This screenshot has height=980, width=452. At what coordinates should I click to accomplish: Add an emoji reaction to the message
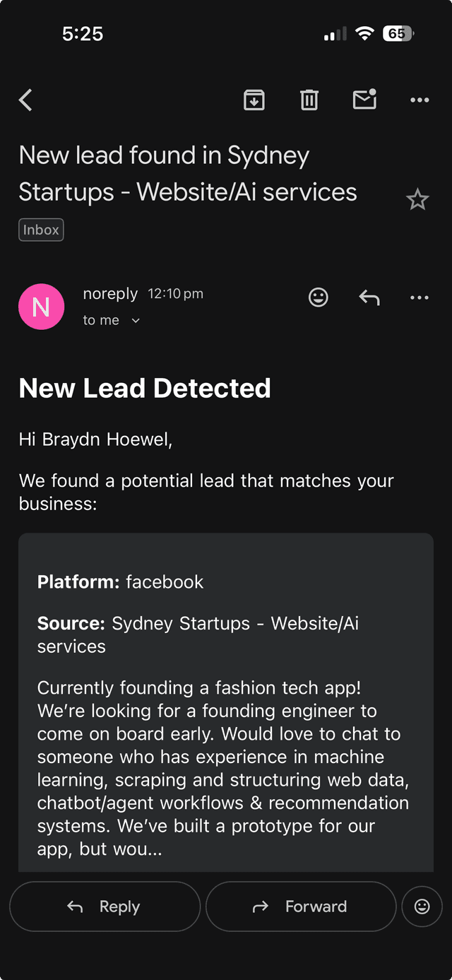point(318,297)
